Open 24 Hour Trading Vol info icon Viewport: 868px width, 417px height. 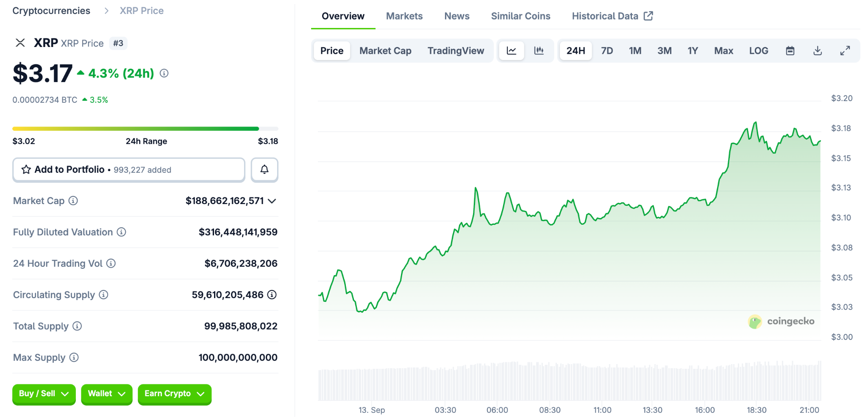[111, 263]
